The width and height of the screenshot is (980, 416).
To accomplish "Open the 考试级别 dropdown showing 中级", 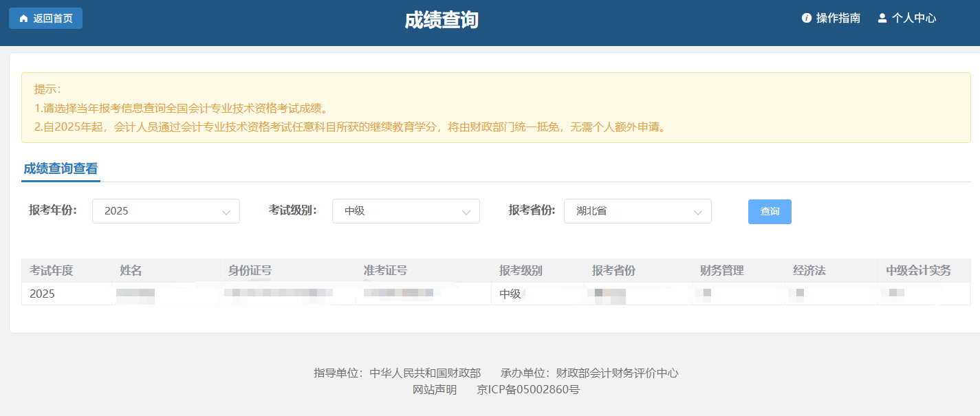I will coord(406,211).
